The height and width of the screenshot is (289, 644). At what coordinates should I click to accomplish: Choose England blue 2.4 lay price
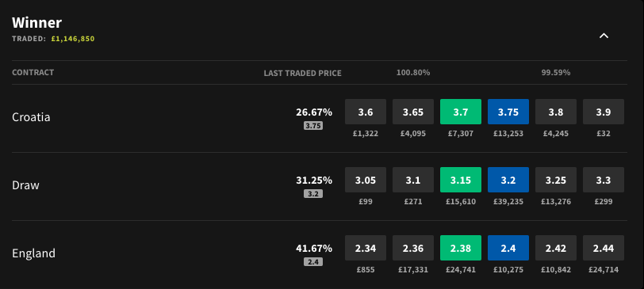(508, 248)
